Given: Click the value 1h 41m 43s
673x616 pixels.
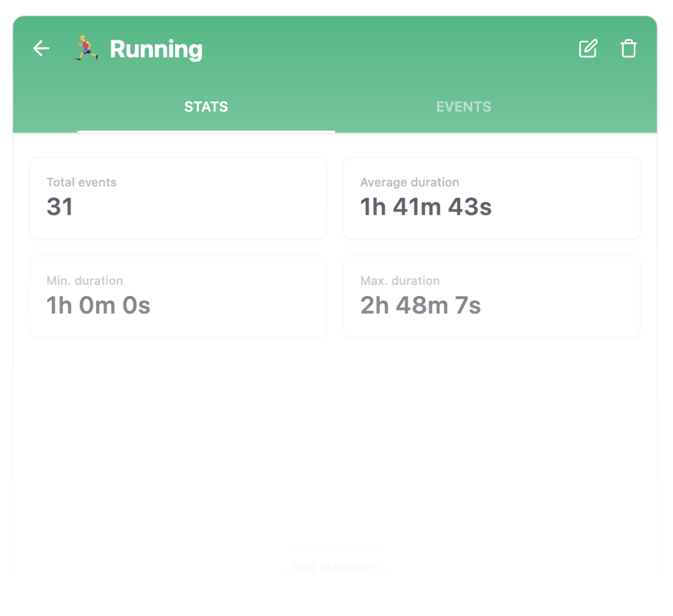Looking at the screenshot, I should point(426,207).
